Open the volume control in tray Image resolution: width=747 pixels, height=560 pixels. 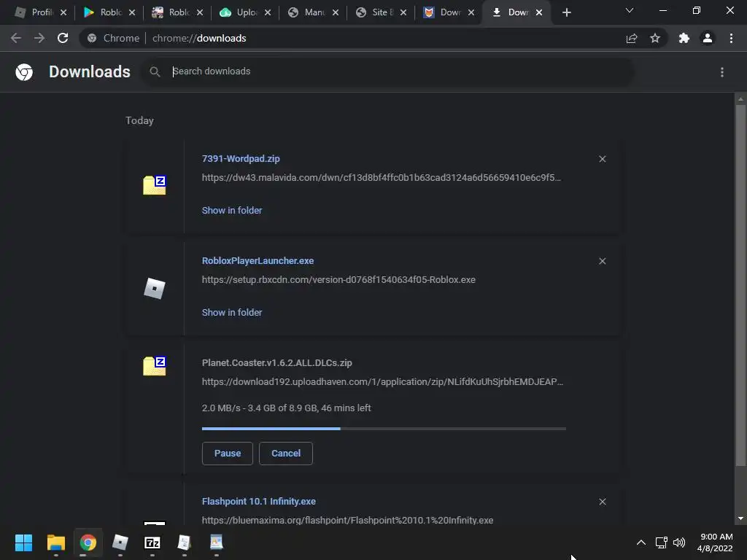(679, 542)
